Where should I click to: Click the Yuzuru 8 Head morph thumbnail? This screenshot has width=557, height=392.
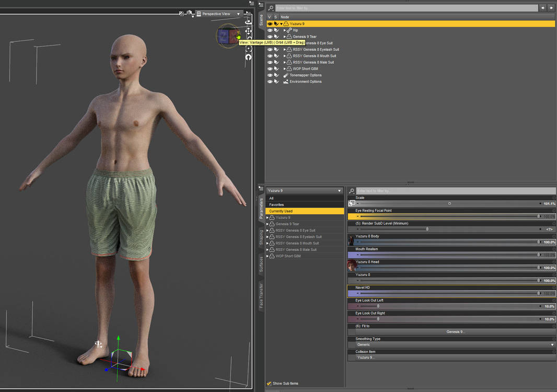click(x=352, y=266)
